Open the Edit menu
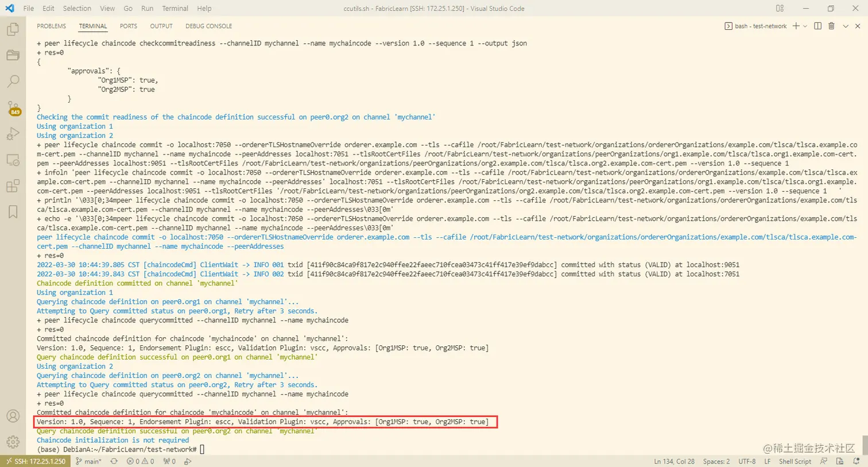Viewport: 868px width, 467px height. click(48, 8)
